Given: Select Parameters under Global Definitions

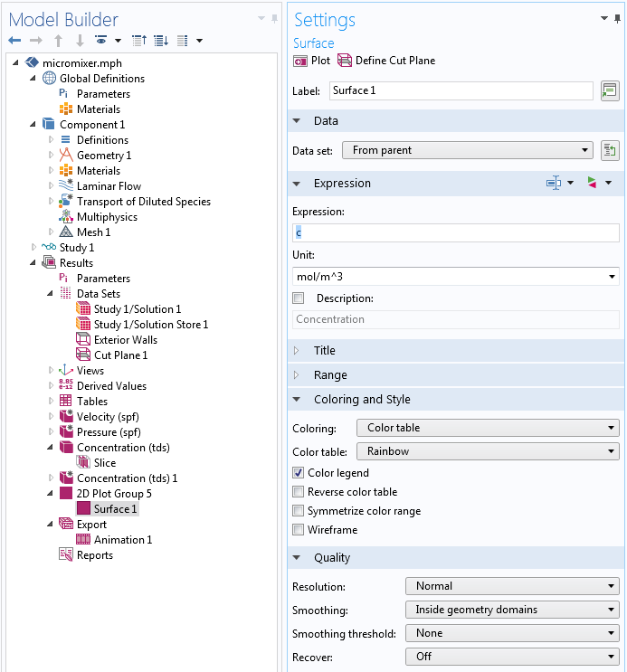Looking at the screenshot, I should coord(103,94).
